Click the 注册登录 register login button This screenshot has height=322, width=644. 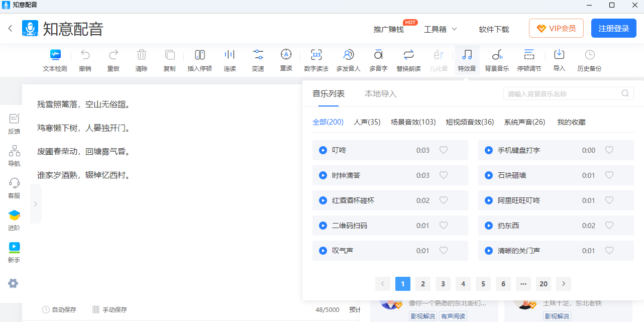[x=613, y=29]
